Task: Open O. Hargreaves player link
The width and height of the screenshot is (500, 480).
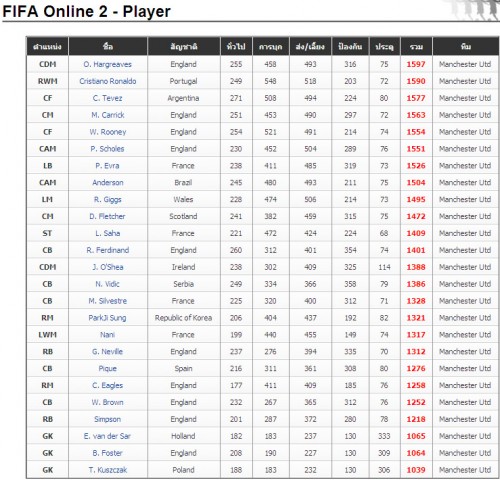Action: coord(107,64)
